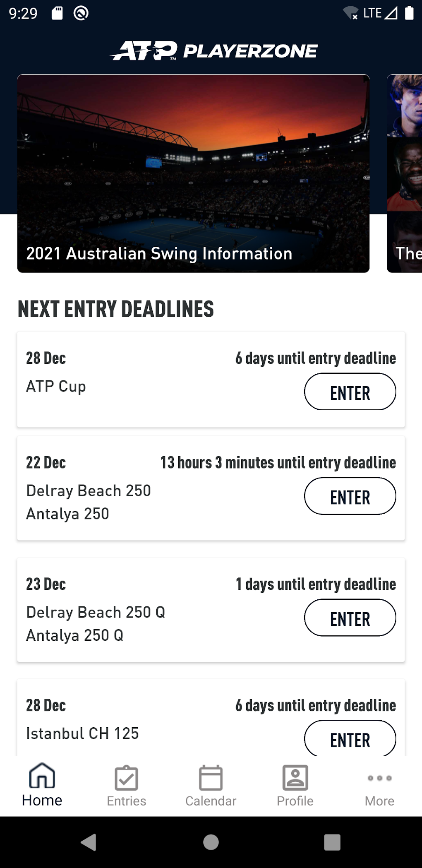Open the Calendar icon

tap(211, 777)
